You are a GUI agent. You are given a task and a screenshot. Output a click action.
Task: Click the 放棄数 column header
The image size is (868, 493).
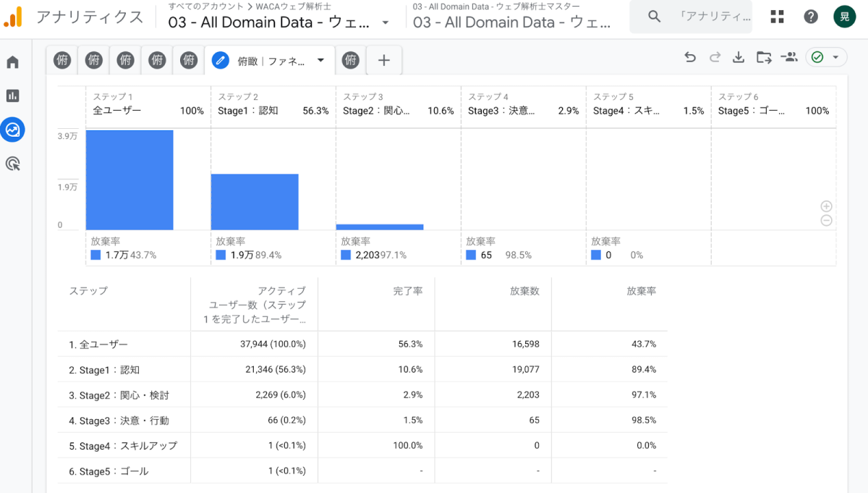pyautogui.click(x=524, y=291)
